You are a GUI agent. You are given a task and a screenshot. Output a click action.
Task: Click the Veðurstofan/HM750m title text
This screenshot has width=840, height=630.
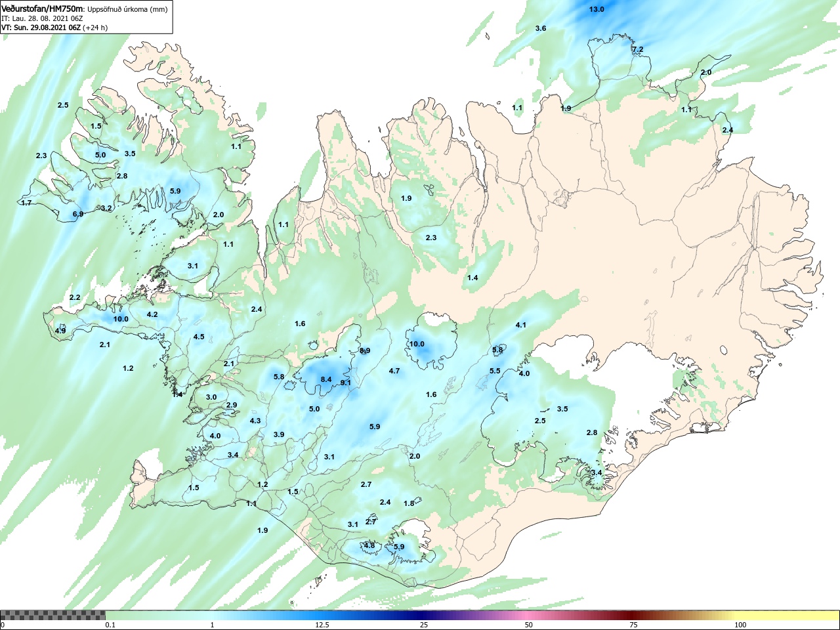coord(43,9)
